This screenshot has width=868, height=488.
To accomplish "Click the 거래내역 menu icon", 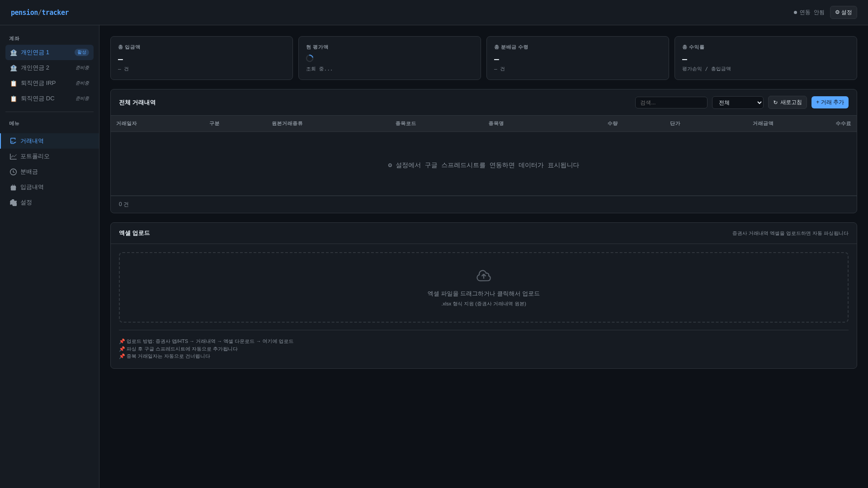I will [x=13, y=141].
